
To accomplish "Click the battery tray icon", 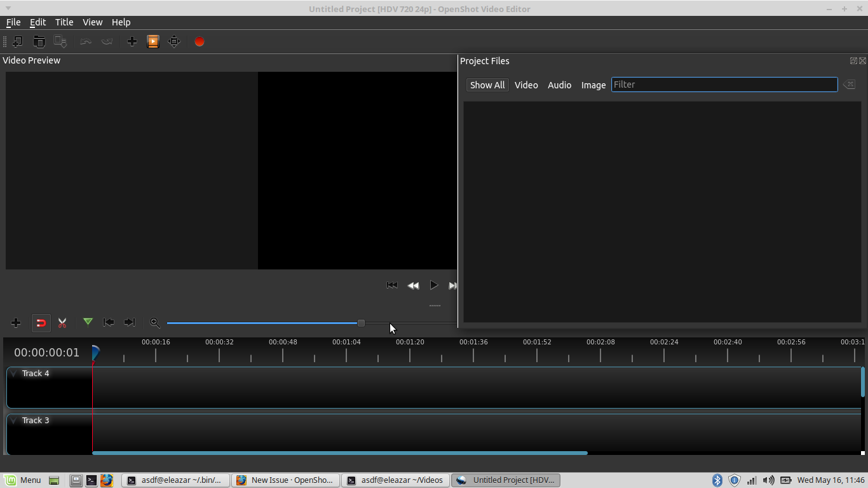I will [x=785, y=480].
